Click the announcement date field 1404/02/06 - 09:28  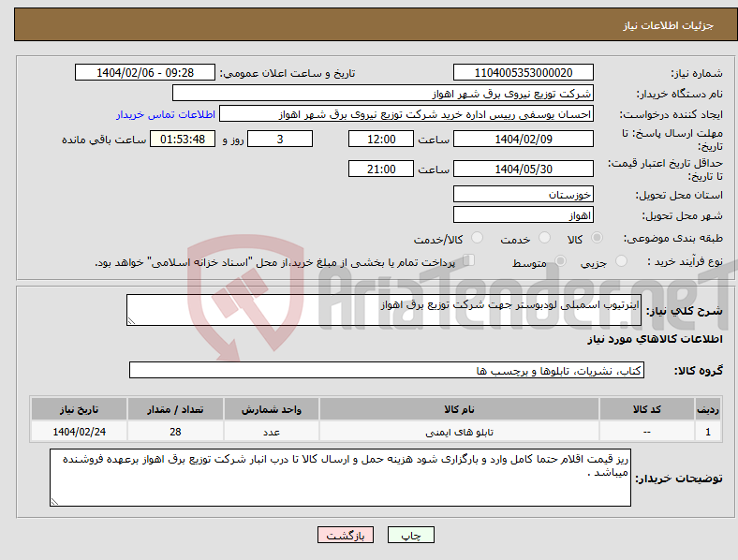145,72
